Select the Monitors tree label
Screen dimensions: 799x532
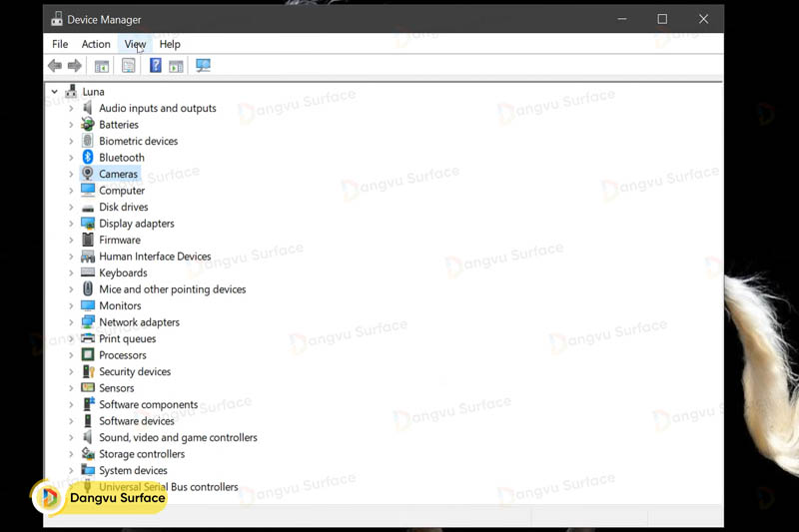(120, 305)
